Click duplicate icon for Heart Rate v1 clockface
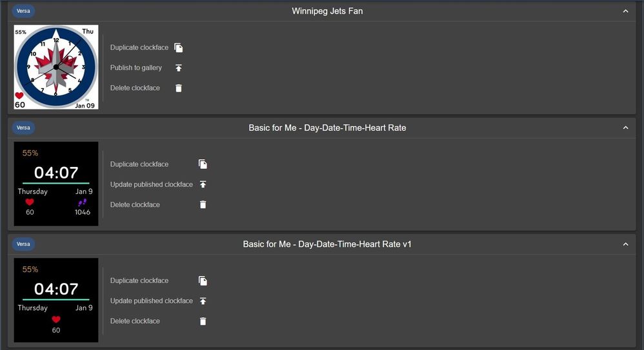The image size is (644, 350). [203, 280]
